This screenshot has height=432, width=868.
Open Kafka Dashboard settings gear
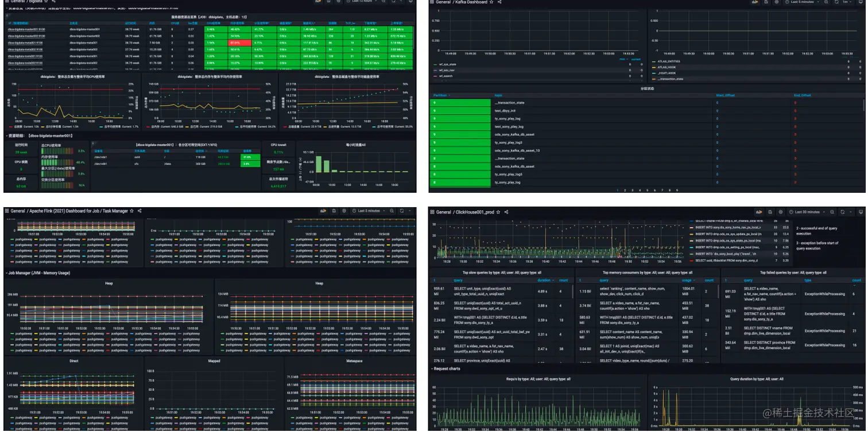(x=776, y=2)
